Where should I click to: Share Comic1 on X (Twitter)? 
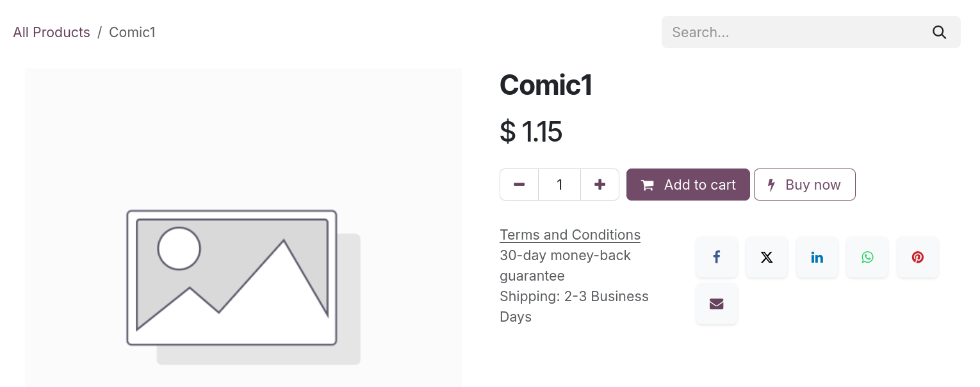[767, 257]
